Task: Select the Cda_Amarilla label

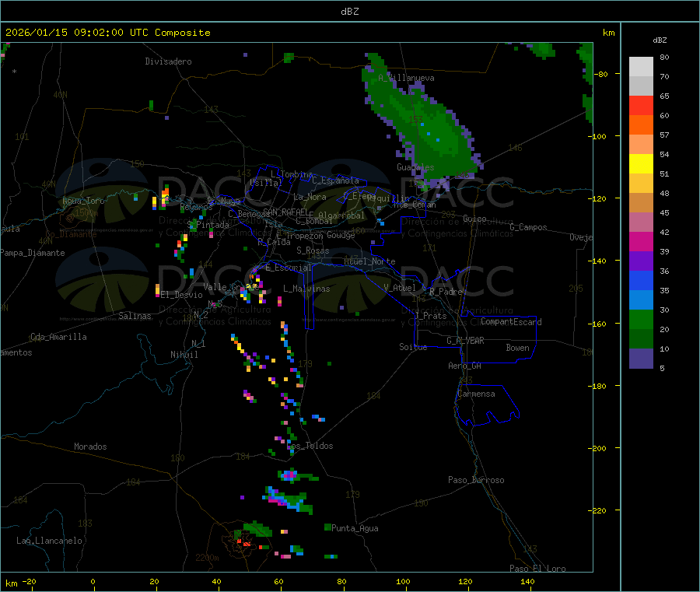Action: click(x=58, y=337)
